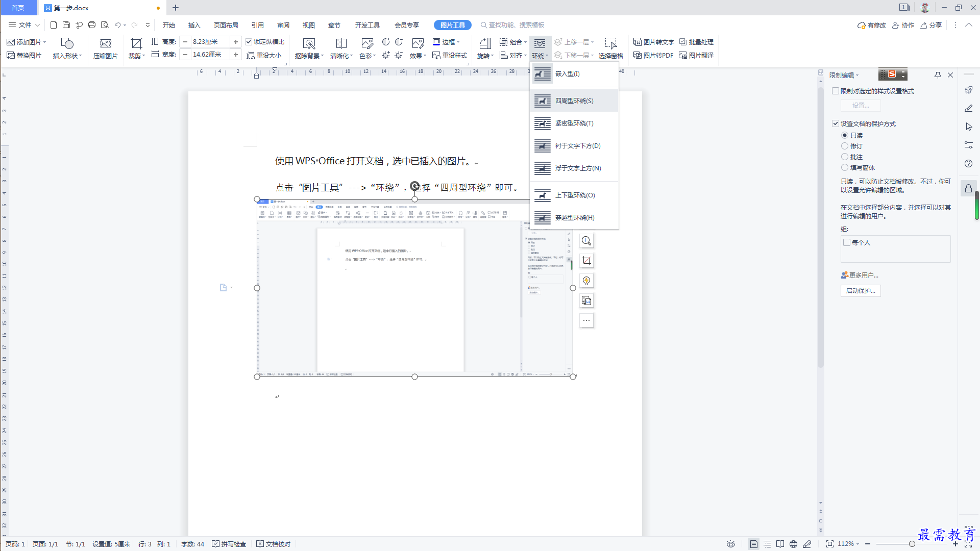Click Reset Size (重设大小) button

pyautogui.click(x=264, y=55)
